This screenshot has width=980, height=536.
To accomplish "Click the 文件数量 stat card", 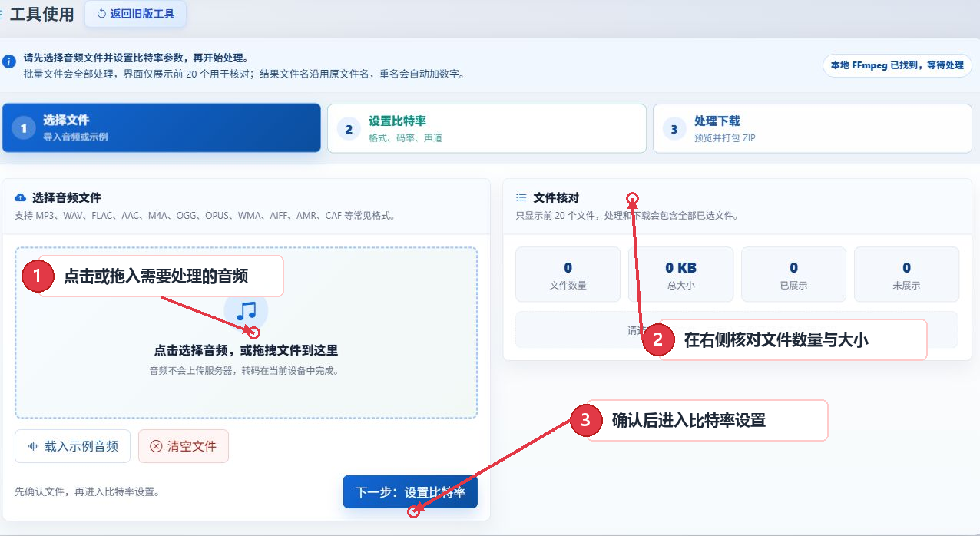I will 568,274.
